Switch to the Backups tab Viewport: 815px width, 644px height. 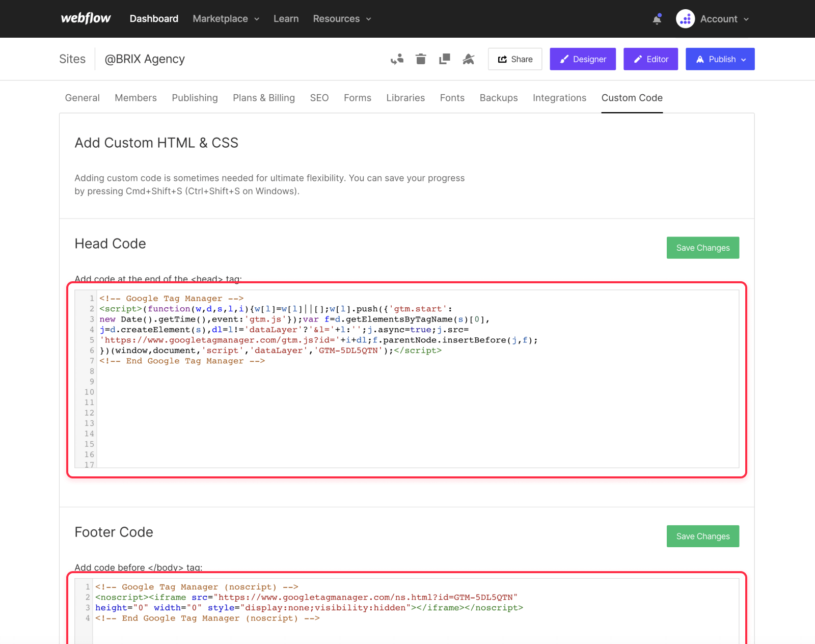click(499, 98)
